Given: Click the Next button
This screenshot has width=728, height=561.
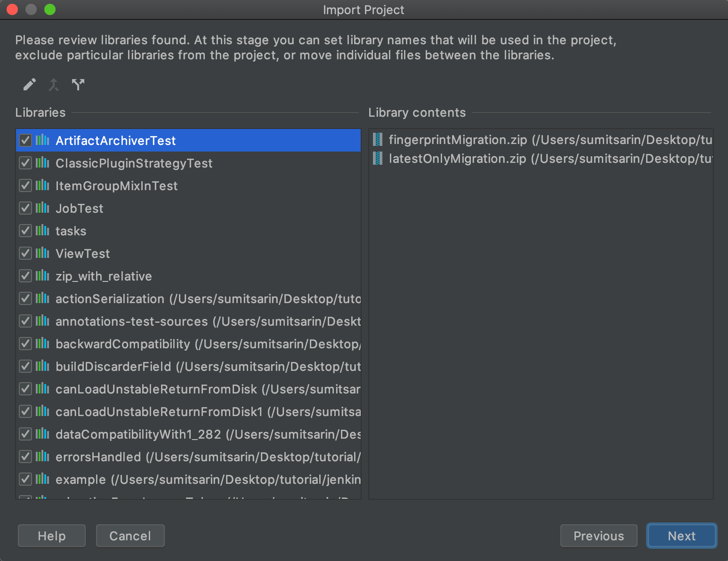Looking at the screenshot, I should pyautogui.click(x=681, y=536).
